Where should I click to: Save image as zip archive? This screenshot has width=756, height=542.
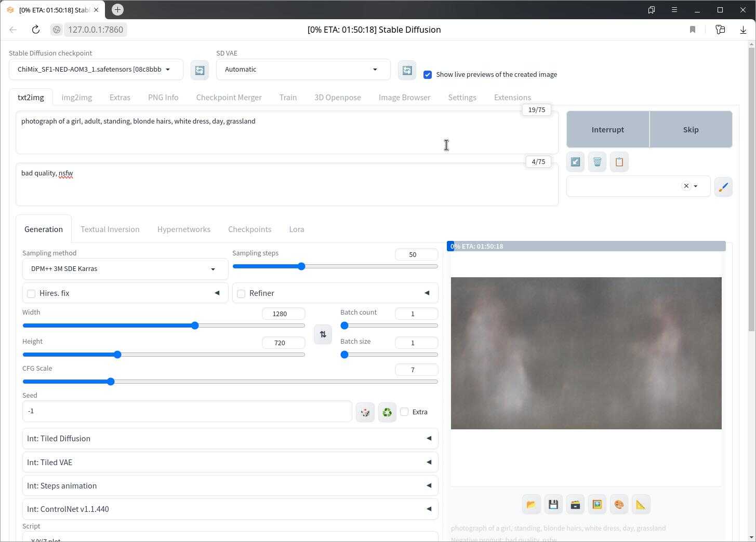click(575, 505)
